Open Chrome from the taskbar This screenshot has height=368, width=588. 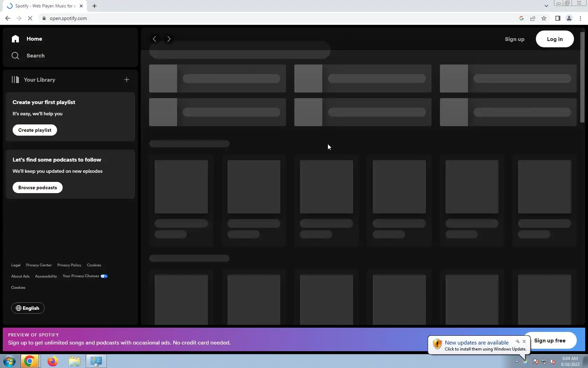coord(29,361)
